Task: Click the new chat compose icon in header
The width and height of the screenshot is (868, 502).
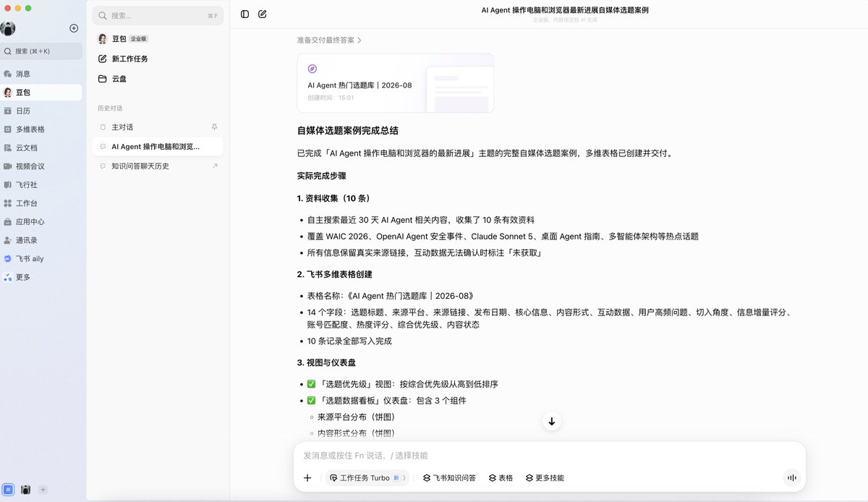Action: click(x=263, y=14)
